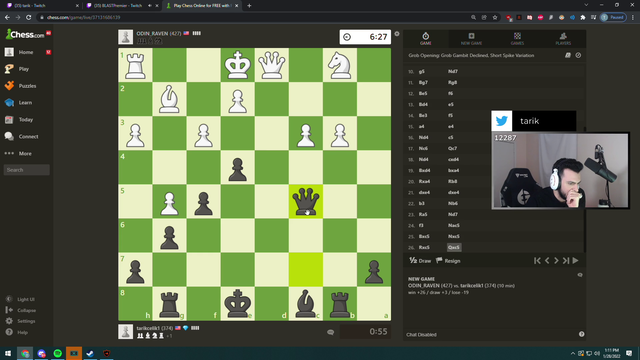
Task: Switch to the Games tab
Action: [517, 39]
